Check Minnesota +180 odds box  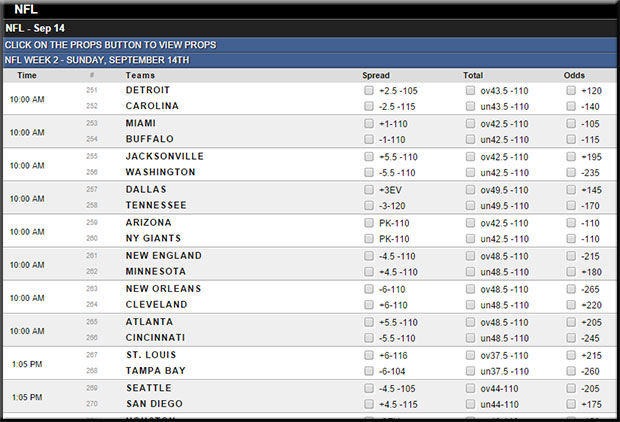(x=571, y=272)
